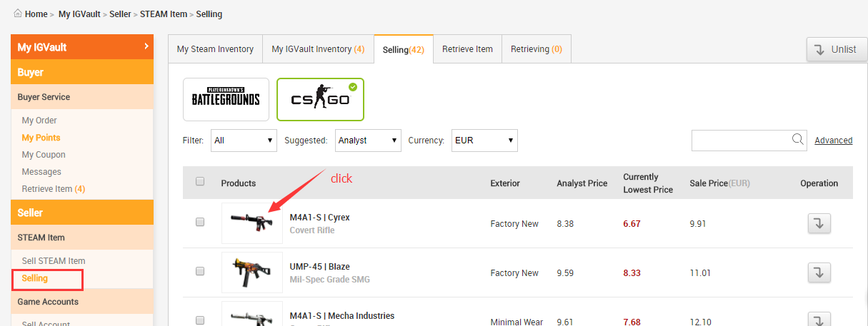868x326 pixels.
Task: Click the lowest price 8.33 value
Action: coord(632,273)
